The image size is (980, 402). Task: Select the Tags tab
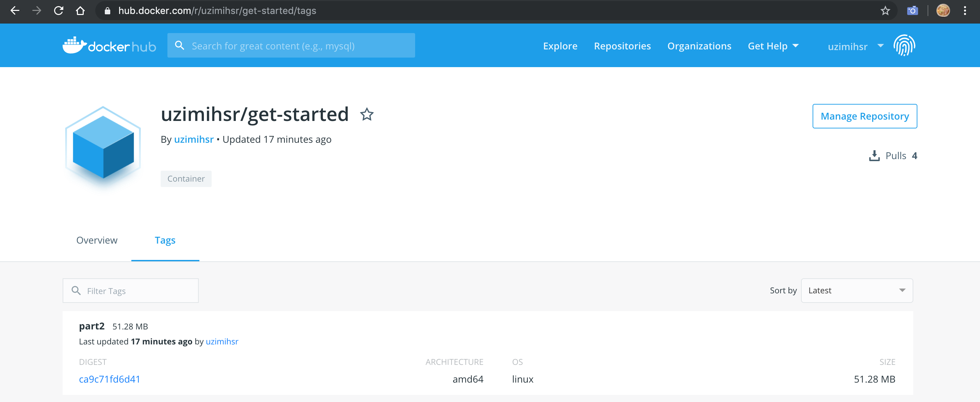pos(165,241)
